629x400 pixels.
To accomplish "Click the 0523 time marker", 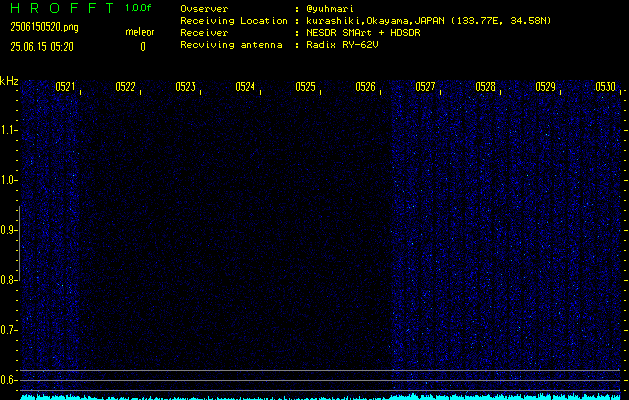I will (185, 87).
